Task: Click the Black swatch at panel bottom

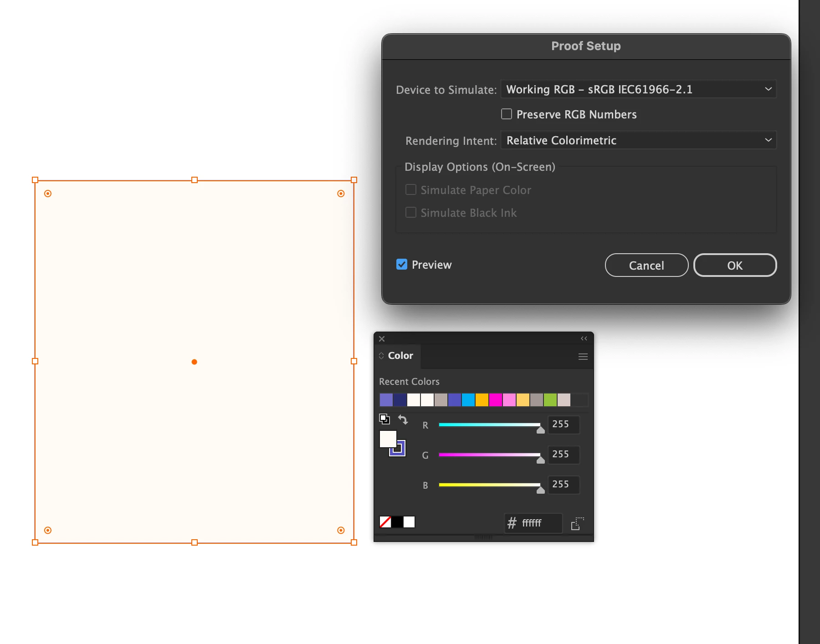Action: (x=397, y=522)
